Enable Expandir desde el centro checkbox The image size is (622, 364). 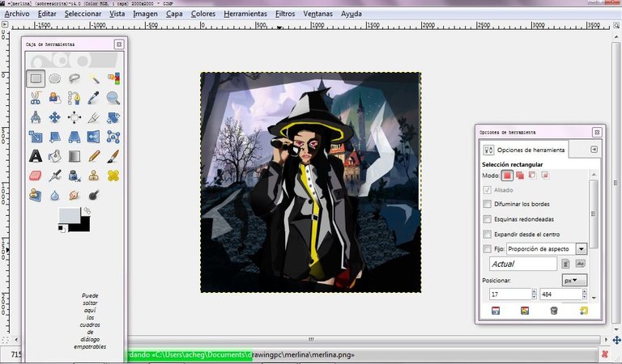click(x=487, y=234)
